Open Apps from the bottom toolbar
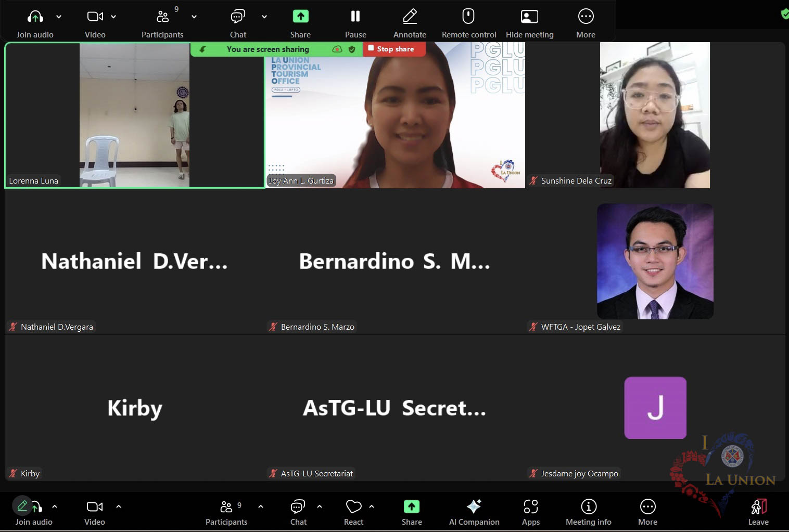 point(531,513)
